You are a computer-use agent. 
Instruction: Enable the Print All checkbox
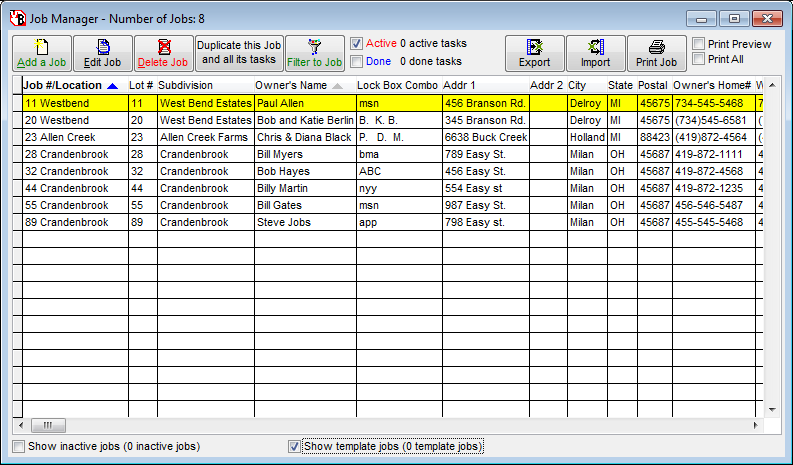pyautogui.click(x=700, y=59)
